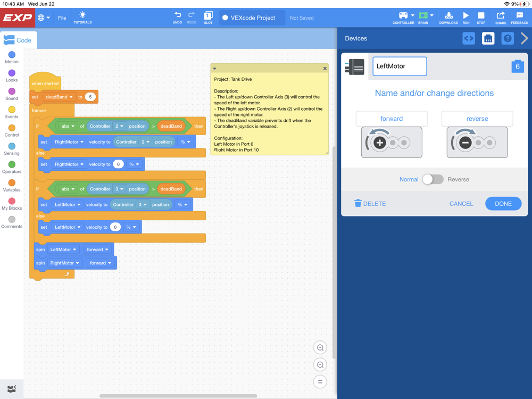Click the VEXcode Project name field

pyautogui.click(x=252, y=18)
